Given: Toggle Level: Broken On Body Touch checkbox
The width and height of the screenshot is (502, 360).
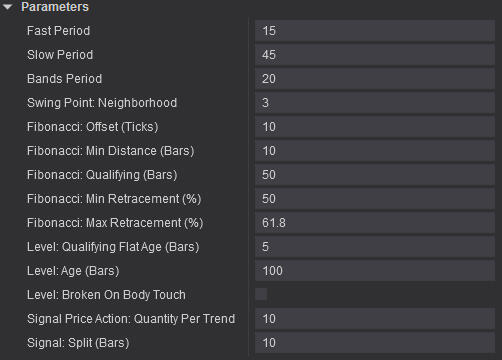Looking at the screenshot, I should click(261, 294).
